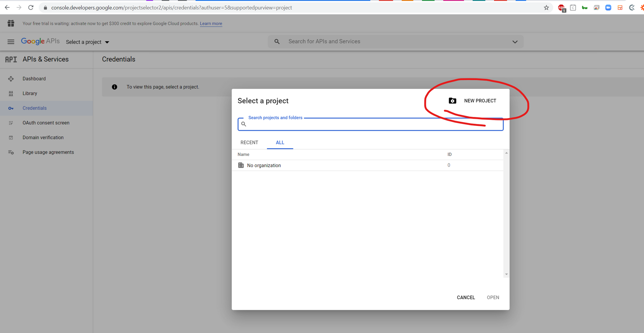This screenshot has height=333, width=644.
Task: Open the Learn more link
Action: click(211, 24)
